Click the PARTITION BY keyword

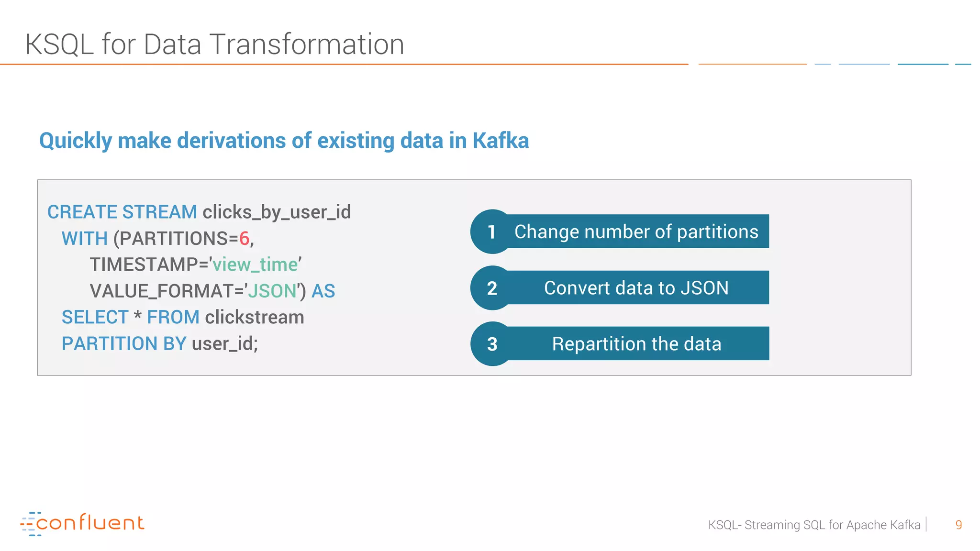[x=123, y=343]
